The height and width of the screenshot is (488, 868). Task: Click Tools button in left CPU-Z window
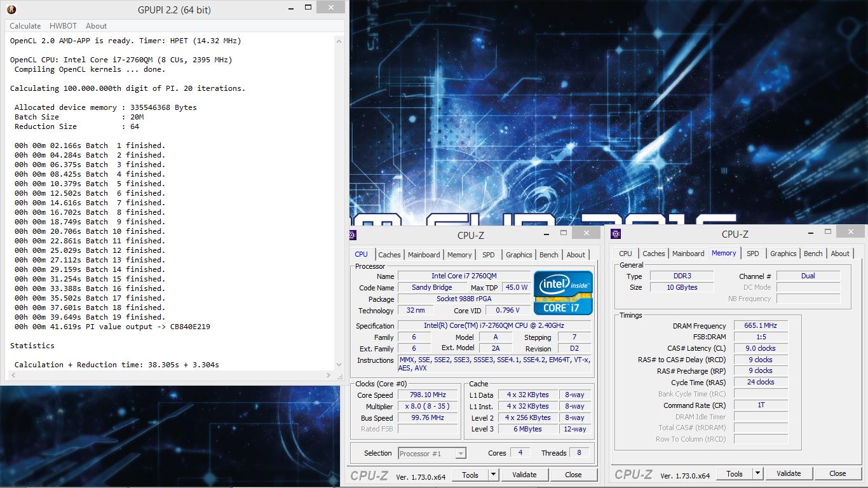click(470, 475)
